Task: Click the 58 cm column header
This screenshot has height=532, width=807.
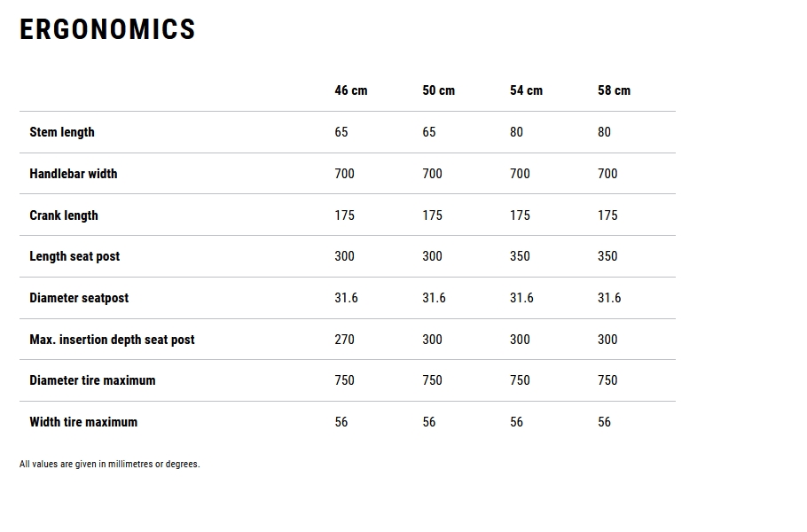Action: (x=614, y=90)
